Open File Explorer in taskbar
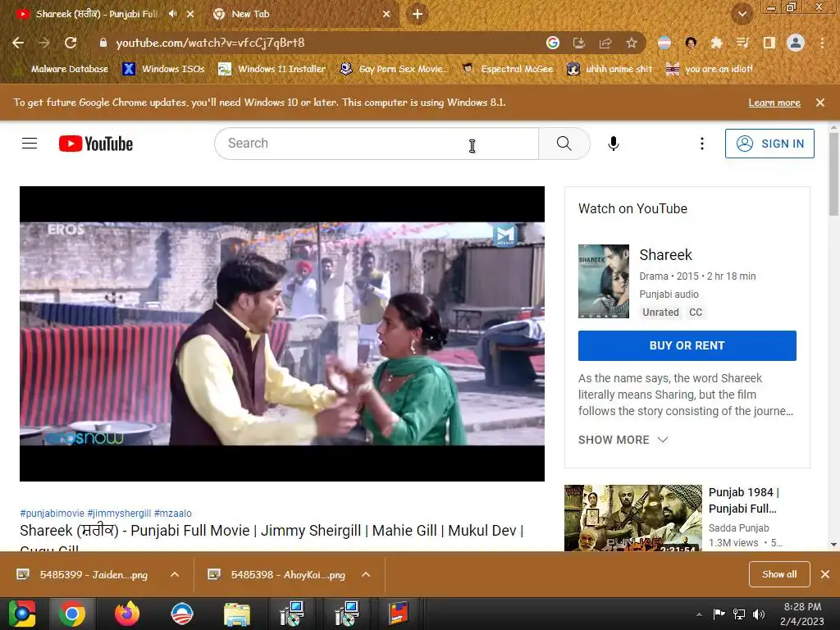This screenshot has height=630, width=840. point(236,614)
